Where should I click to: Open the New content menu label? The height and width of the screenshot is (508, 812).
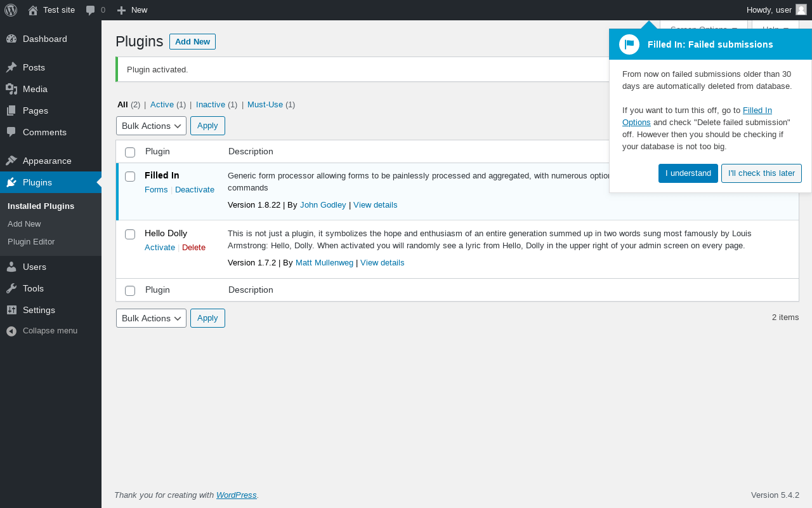[x=139, y=10]
